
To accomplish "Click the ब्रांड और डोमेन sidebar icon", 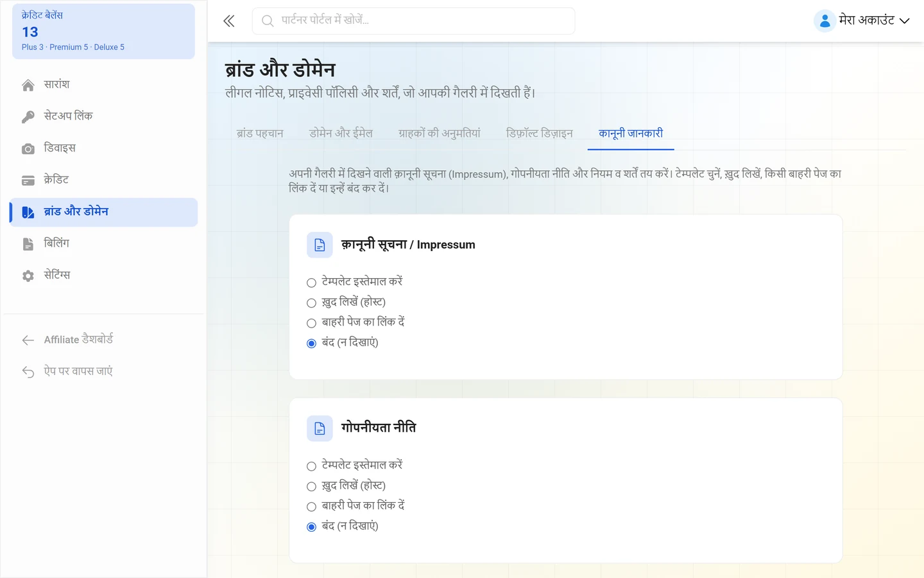I will [x=28, y=213].
